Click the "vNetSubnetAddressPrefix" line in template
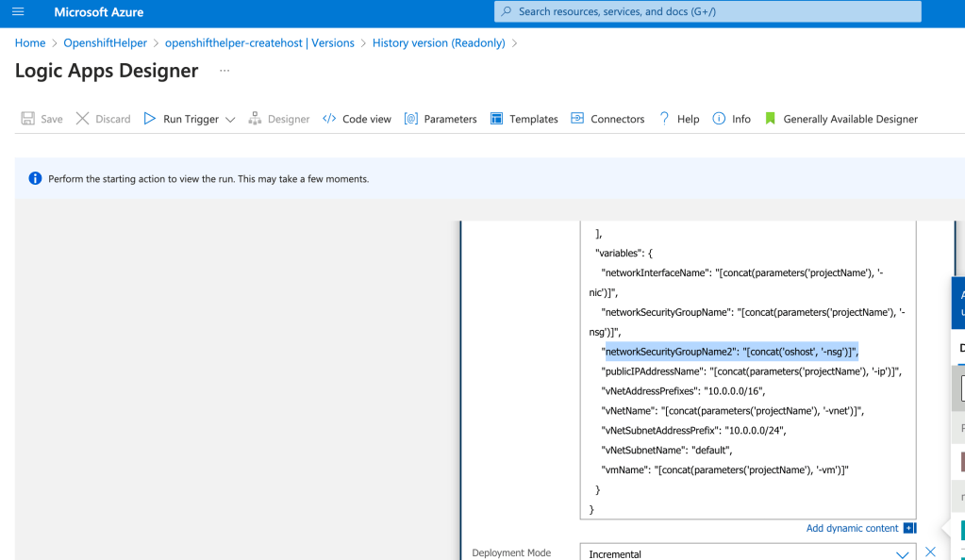Screen dimensions: 965x560 693,430
